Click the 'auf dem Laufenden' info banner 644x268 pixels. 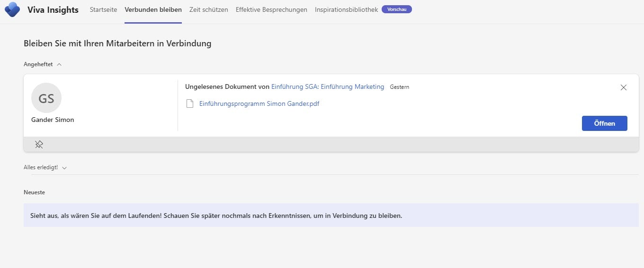tap(331, 216)
